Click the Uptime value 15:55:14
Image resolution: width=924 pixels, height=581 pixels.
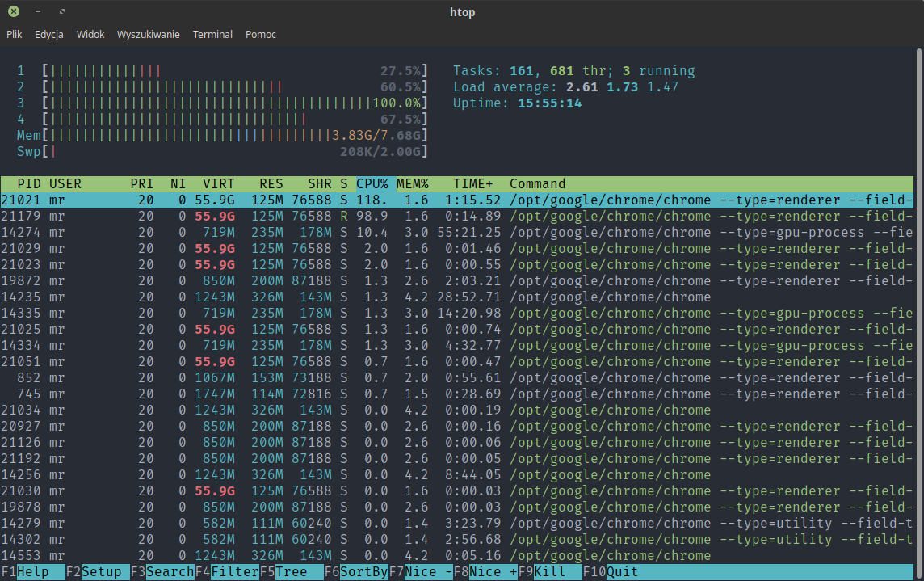pos(549,103)
